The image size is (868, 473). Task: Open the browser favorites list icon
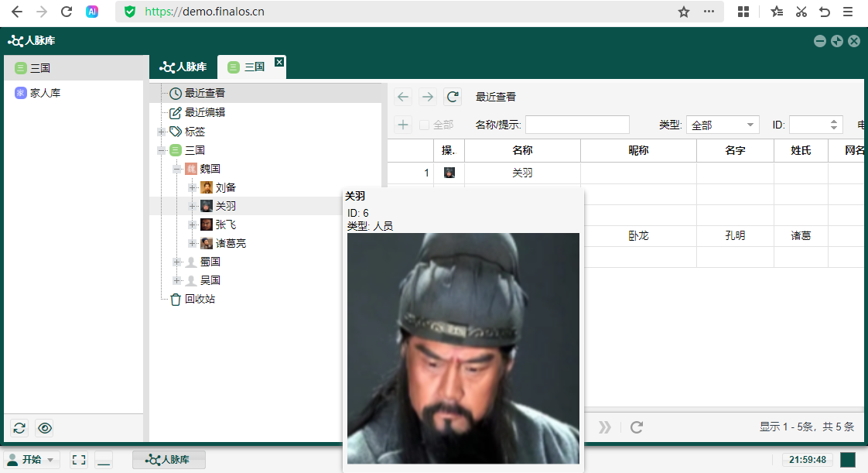click(x=777, y=12)
